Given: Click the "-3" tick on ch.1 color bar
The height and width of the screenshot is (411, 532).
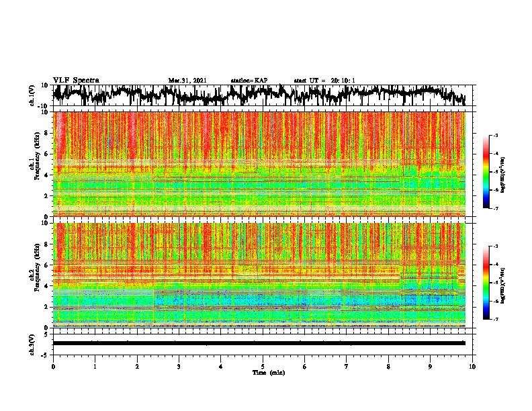Looking at the screenshot, I should point(496,135).
